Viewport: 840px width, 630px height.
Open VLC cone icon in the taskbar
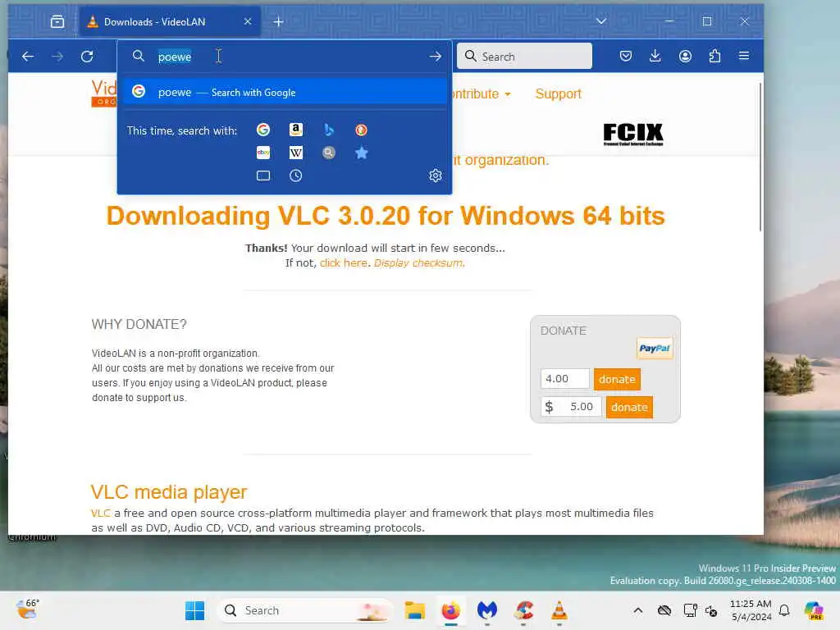coord(559,610)
